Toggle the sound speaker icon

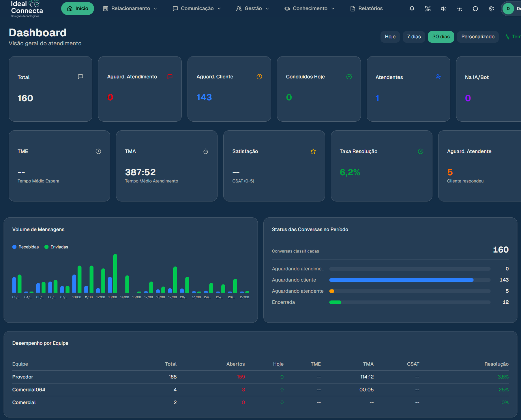point(443,9)
